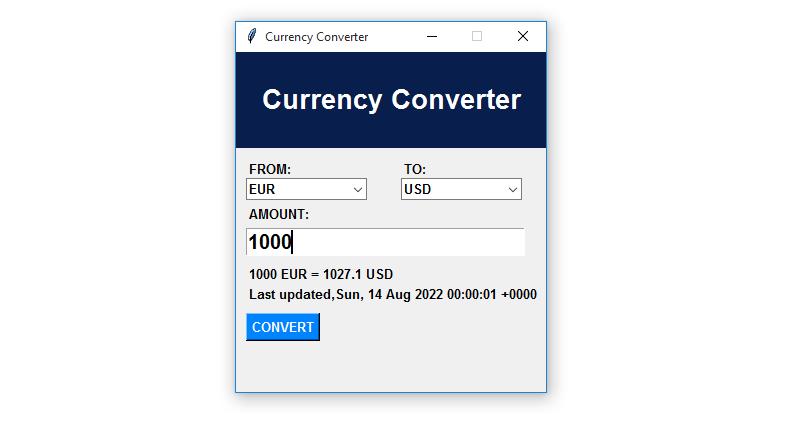Click the greyed-out maximize button

coord(477,37)
